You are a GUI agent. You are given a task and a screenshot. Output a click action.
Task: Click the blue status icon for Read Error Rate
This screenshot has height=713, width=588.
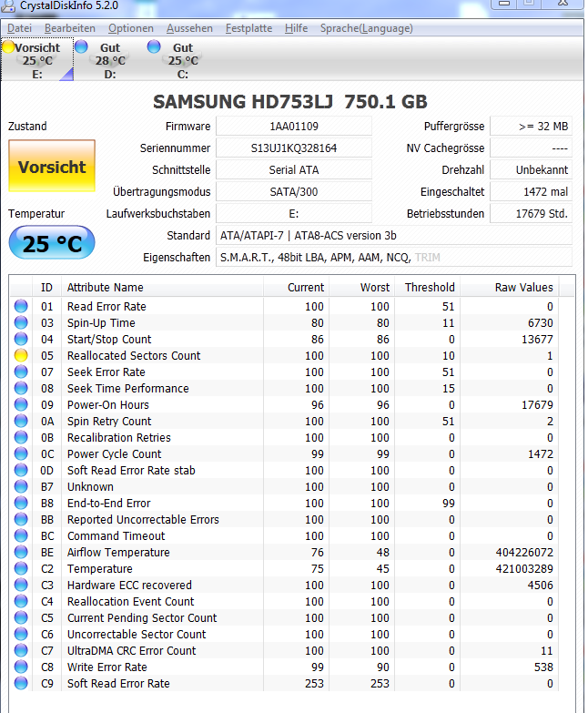21,306
